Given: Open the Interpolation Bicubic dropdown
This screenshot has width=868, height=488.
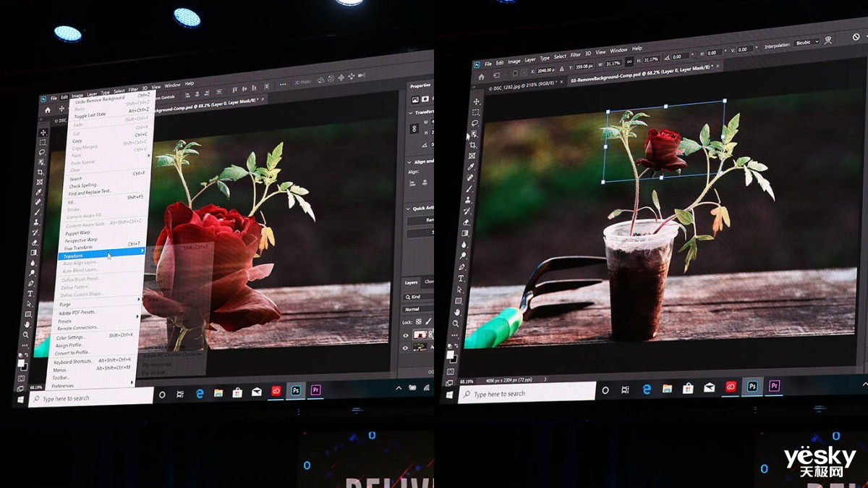Looking at the screenshot, I should (808, 43).
